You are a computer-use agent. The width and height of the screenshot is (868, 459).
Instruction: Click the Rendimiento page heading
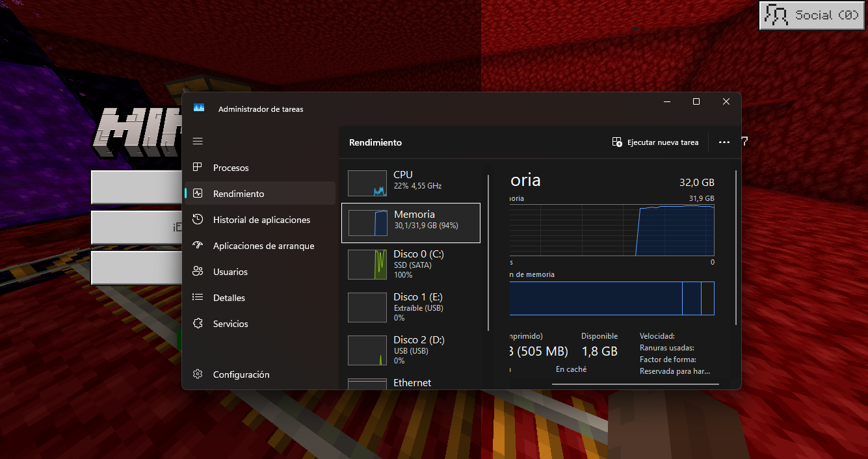click(375, 142)
